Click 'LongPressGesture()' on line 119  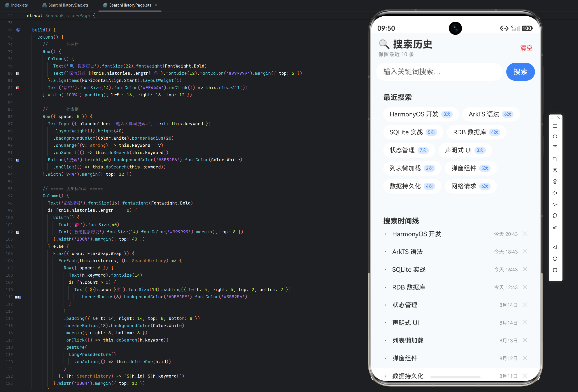pyautogui.click(x=92, y=354)
